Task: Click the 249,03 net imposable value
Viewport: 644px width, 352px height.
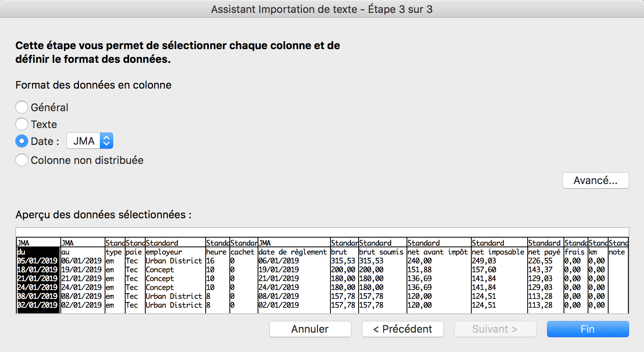Action: (x=484, y=261)
